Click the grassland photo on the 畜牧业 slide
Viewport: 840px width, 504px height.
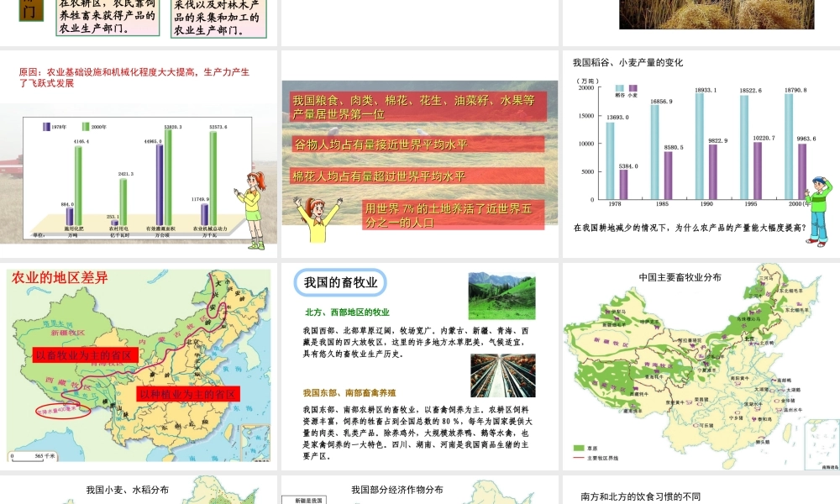pos(502,297)
